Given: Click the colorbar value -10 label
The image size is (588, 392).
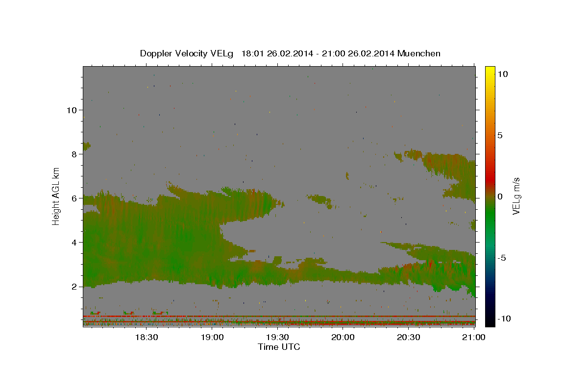Looking at the screenshot, I should tap(504, 318).
